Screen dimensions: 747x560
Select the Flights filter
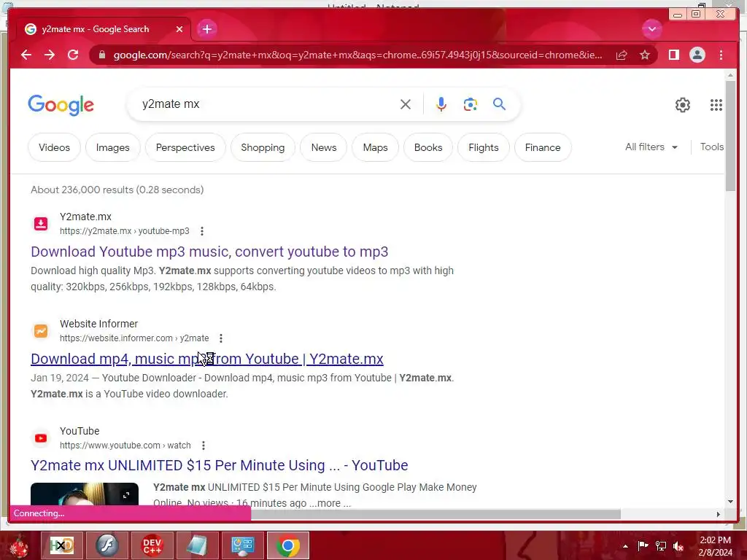coord(484,147)
